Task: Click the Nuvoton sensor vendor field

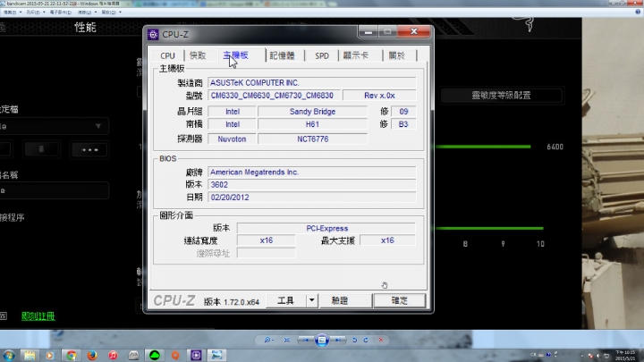Action: click(232, 139)
